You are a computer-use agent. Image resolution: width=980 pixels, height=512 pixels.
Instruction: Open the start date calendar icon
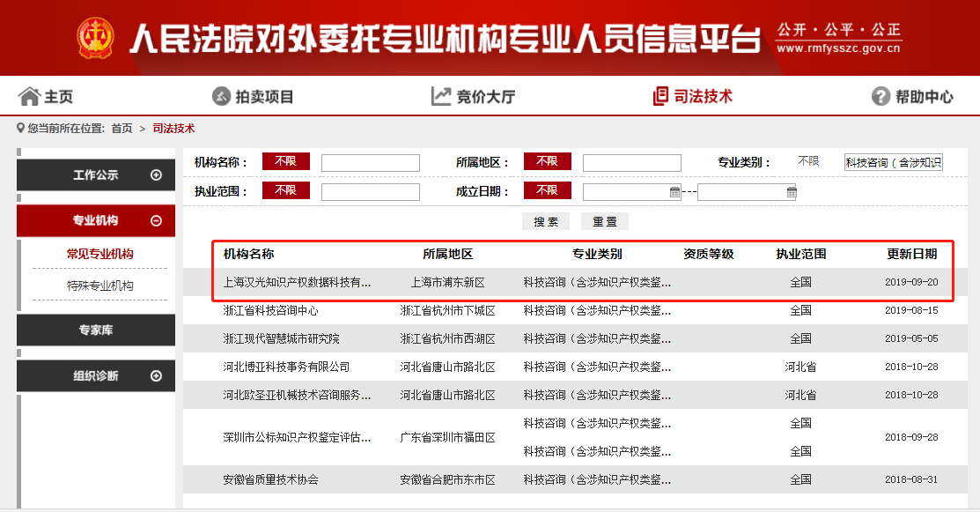[675, 191]
